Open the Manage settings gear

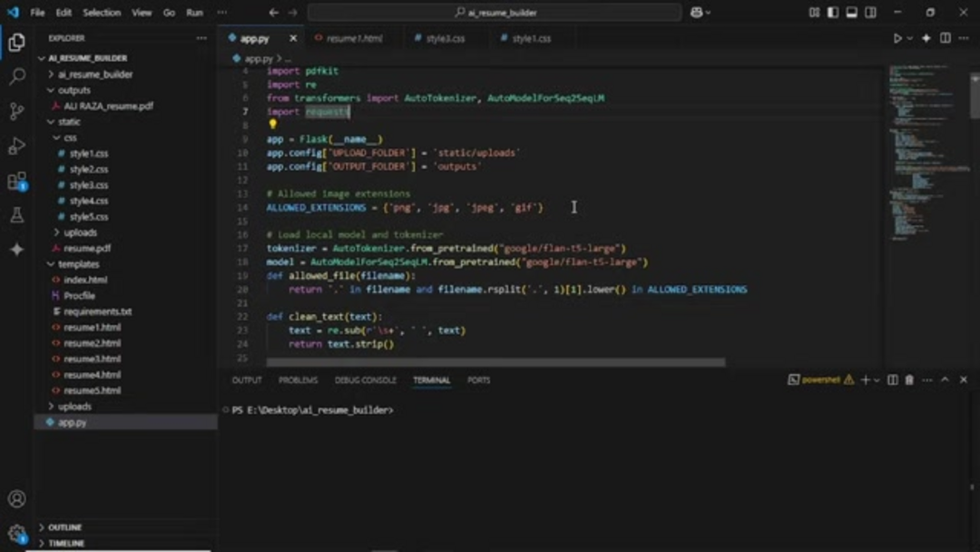(16, 533)
